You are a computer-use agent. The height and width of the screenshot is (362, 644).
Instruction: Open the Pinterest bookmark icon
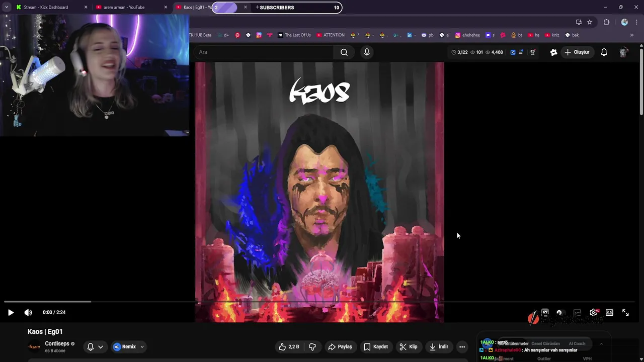[x=237, y=35]
